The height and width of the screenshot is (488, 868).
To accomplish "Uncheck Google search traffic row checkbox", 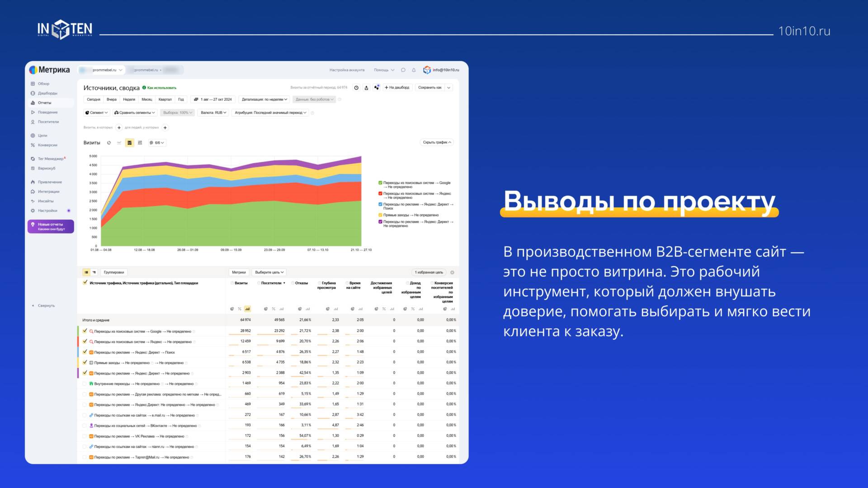I will click(x=85, y=331).
